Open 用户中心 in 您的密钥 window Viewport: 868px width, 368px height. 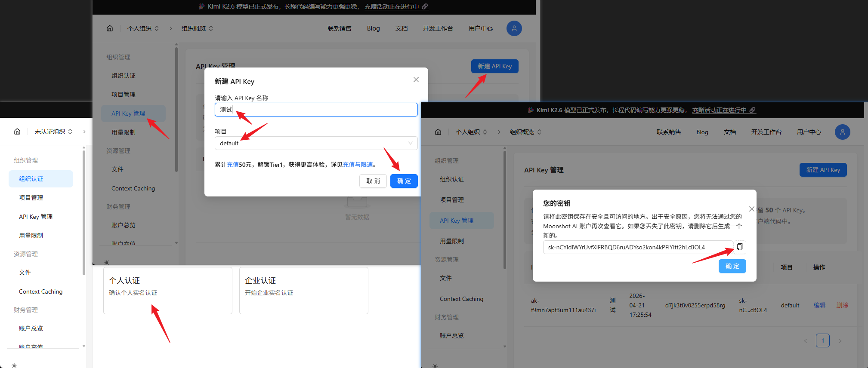[809, 132]
